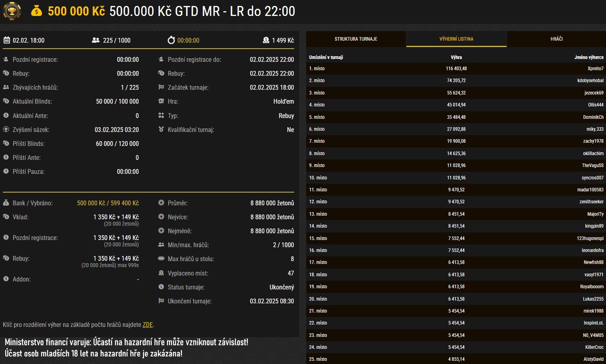Click the Ukončený status value
This screenshot has height=364, width=606.
click(282, 287)
